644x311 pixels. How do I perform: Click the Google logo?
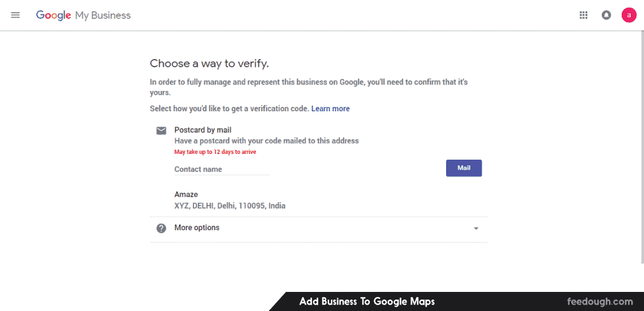pos(53,15)
